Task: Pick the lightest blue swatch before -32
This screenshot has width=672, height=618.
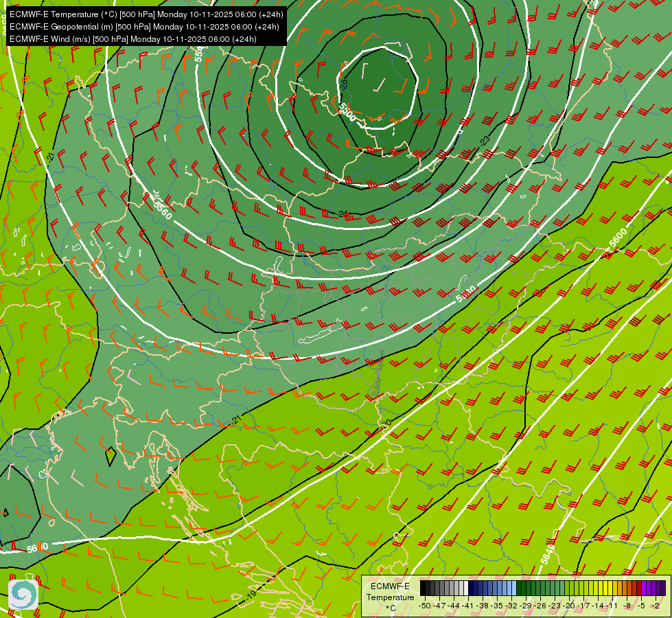Action: pos(514,588)
